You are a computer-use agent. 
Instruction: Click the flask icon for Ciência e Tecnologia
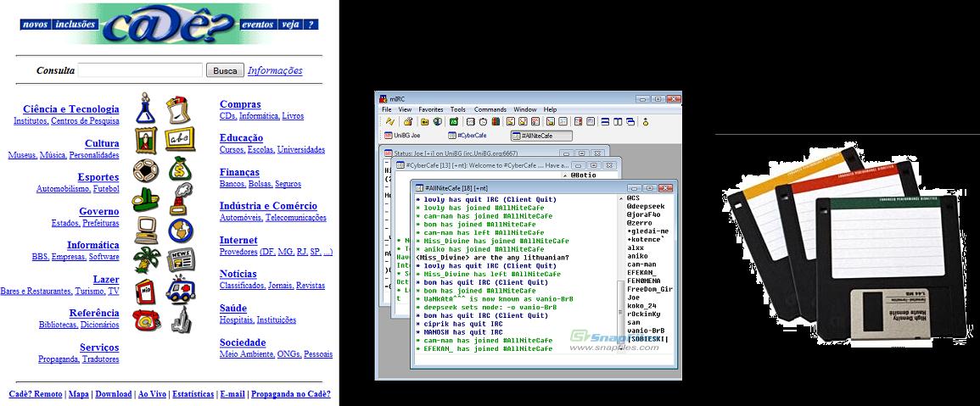coord(145,108)
